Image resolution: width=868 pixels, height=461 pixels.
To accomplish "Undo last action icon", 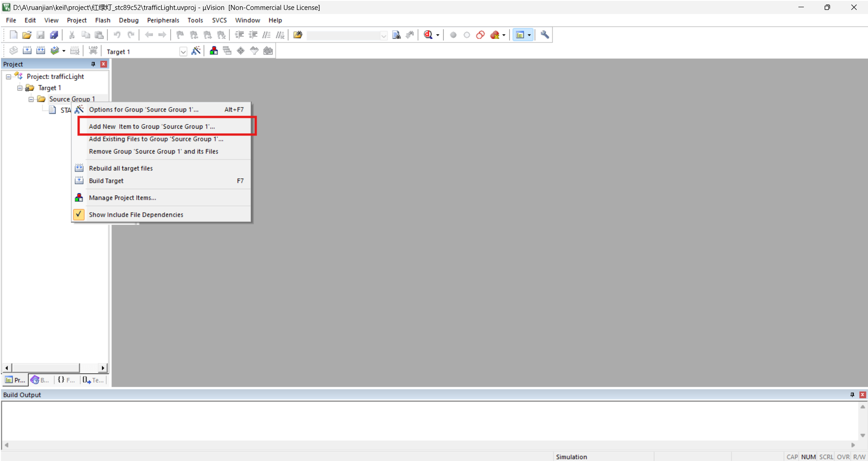I will (x=117, y=35).
